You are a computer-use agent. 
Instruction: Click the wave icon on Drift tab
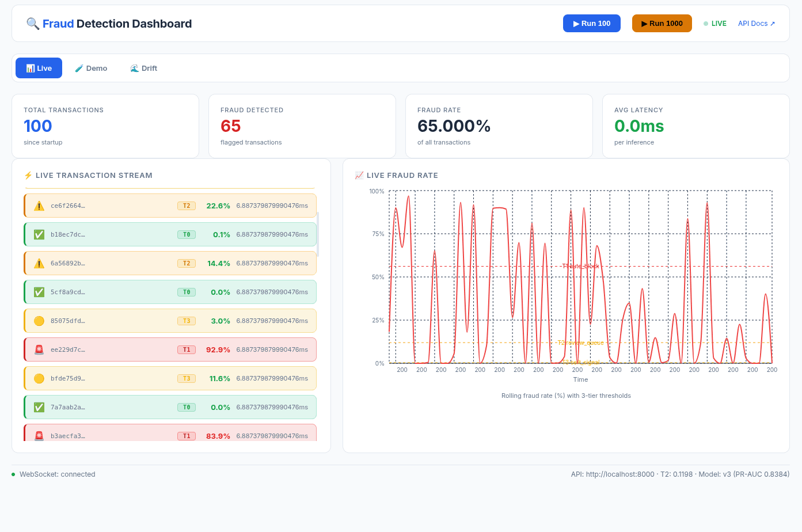(134, 68)
